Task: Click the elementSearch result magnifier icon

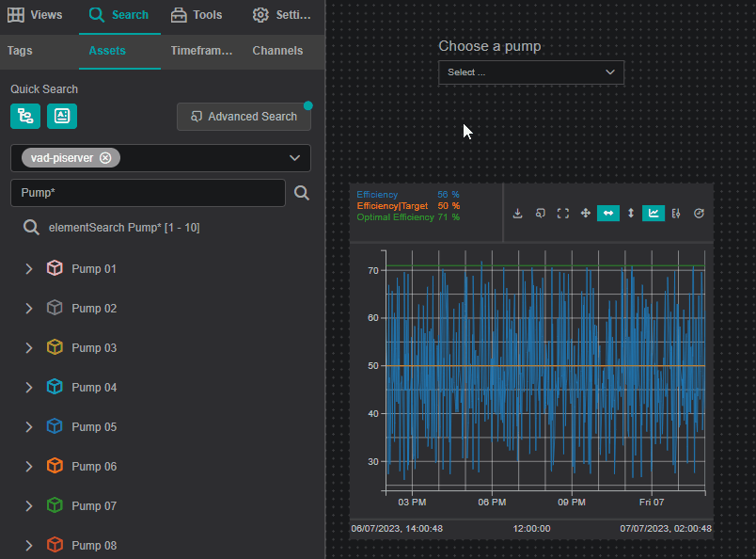Action: click(31, 228)
